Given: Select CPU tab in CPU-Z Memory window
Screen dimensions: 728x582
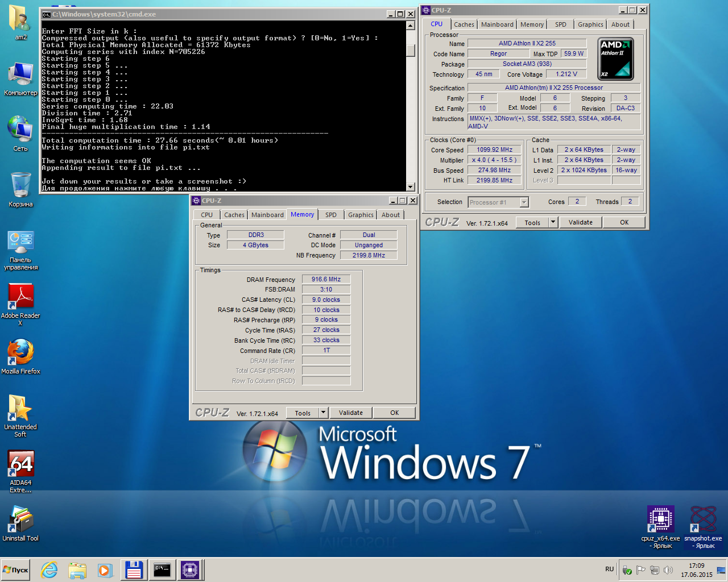Looking at the screenshot, I should coord(206,215).
